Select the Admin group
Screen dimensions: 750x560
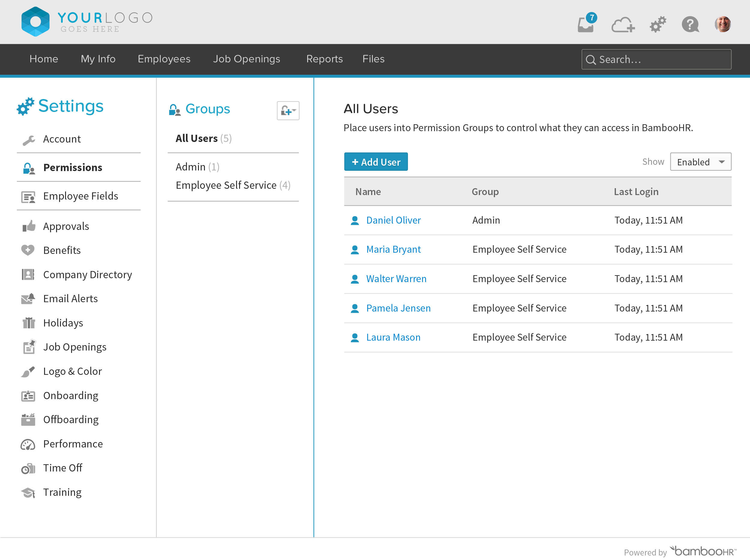[x=190, y=167]
